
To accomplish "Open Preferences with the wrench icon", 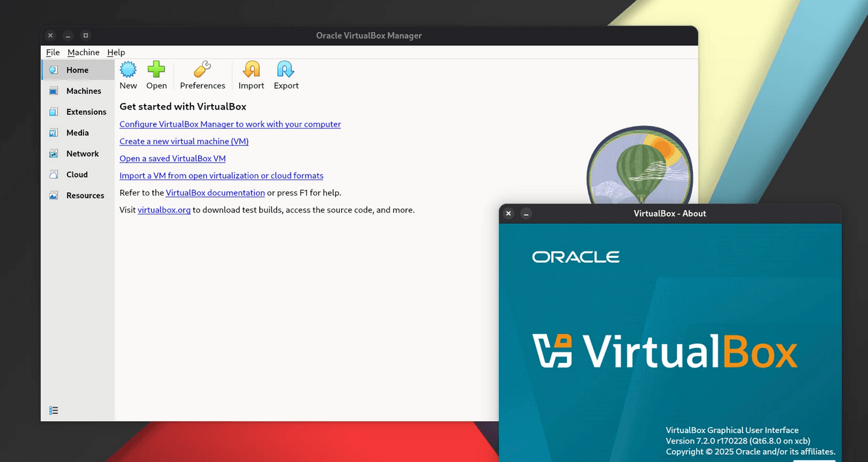I will [202, 70].
